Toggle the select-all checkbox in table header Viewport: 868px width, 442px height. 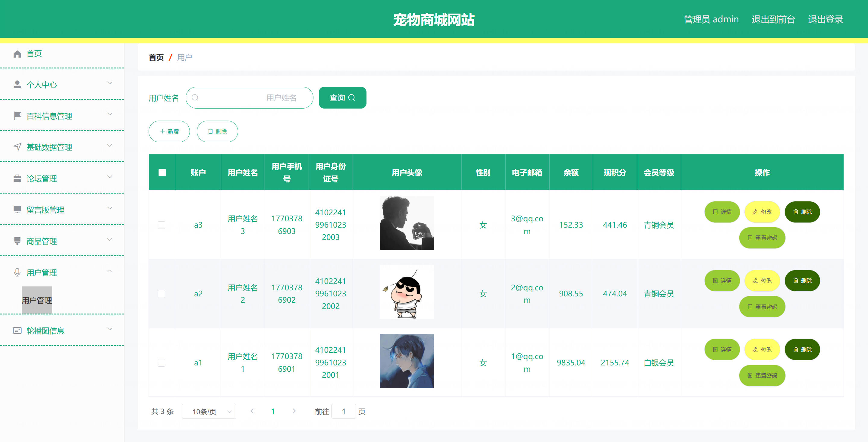click(x=162, y=173)
